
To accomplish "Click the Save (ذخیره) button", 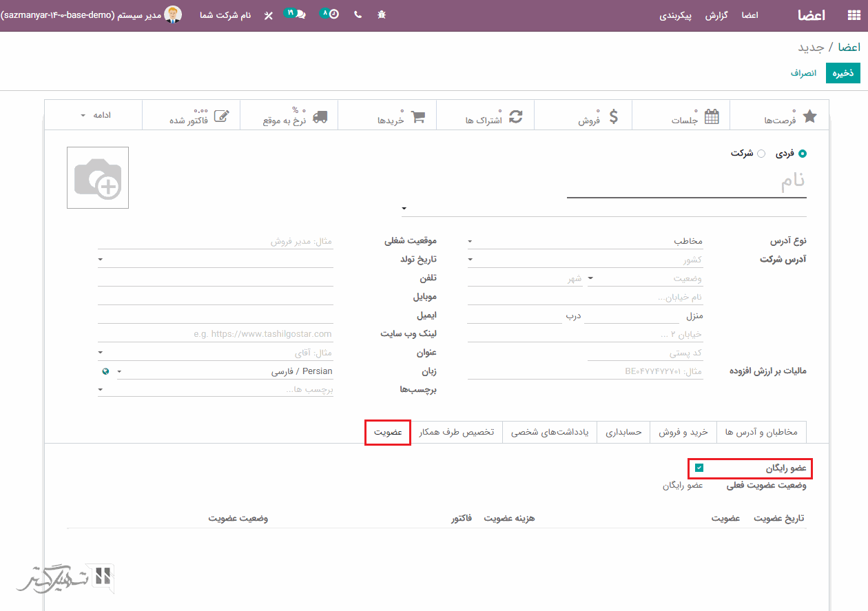I will click(x=843, y=73).
